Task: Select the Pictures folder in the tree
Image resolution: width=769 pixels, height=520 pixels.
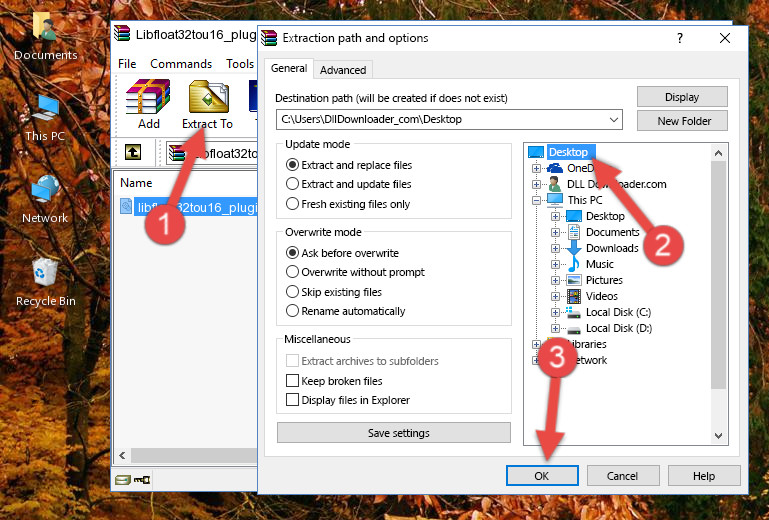Action: pyautogui.click(x=604, y=280)
